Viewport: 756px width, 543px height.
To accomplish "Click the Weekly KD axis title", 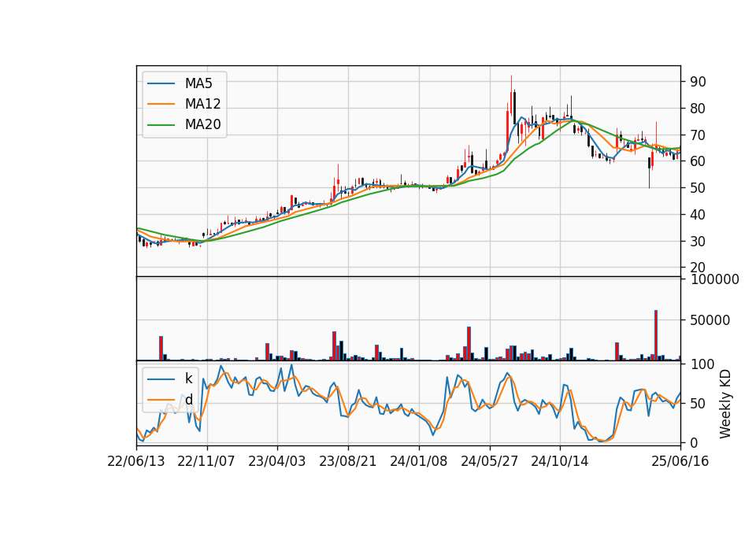I will pyautogui.click(x=725, y=404).
